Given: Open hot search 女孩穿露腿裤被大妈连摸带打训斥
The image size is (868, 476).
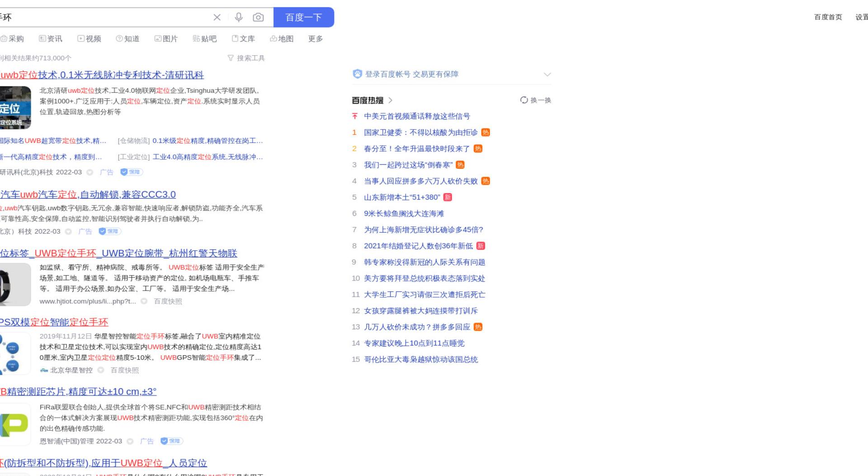Looking at the screenshot, I should [420, 311].
